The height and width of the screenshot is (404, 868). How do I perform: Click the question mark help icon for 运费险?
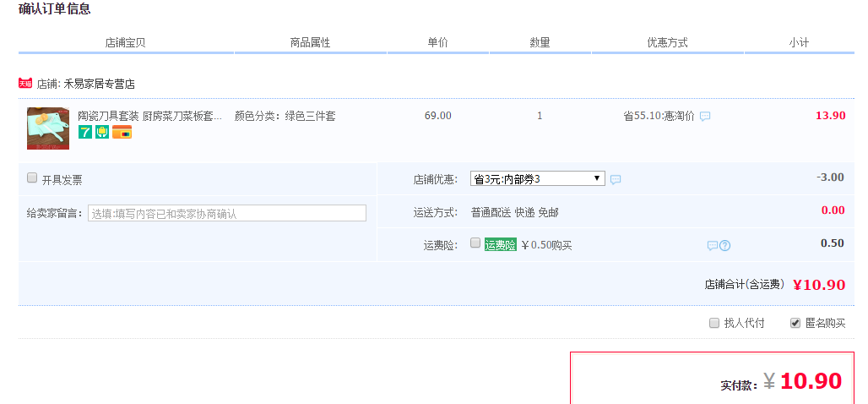coord(724,245)
